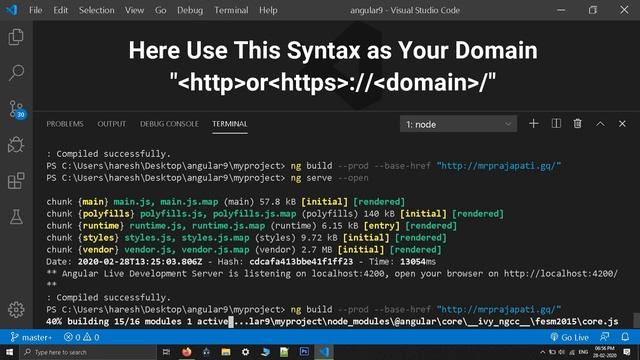This screenshot has height=360, width=640.
Task: Show hidden system tray icons
Action: 542,352
